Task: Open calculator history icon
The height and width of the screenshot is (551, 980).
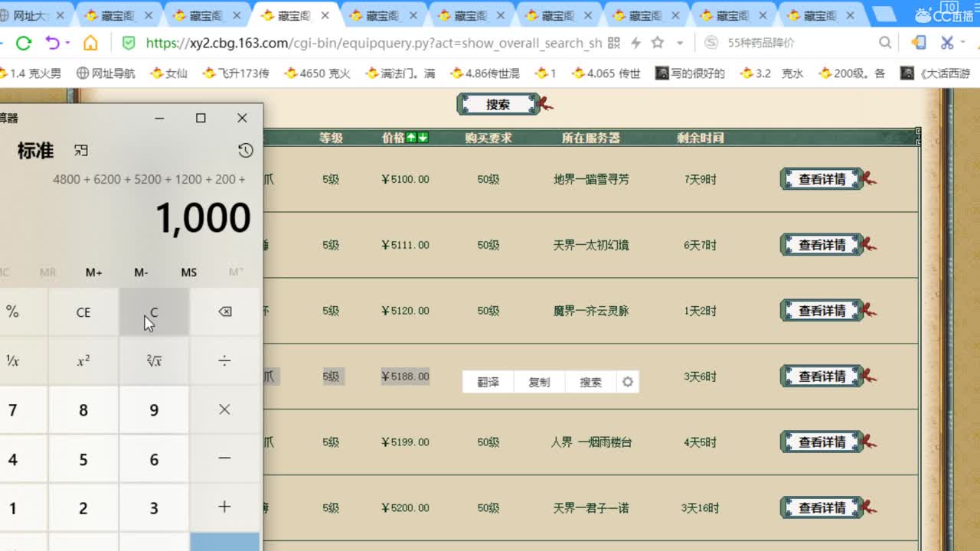Action: 246,150
